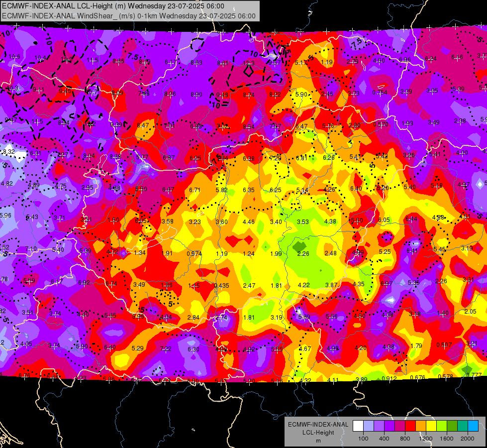Click the wind shear value 1.79
The width and height of the screenshot is (487, 448).
coord(416,345)
